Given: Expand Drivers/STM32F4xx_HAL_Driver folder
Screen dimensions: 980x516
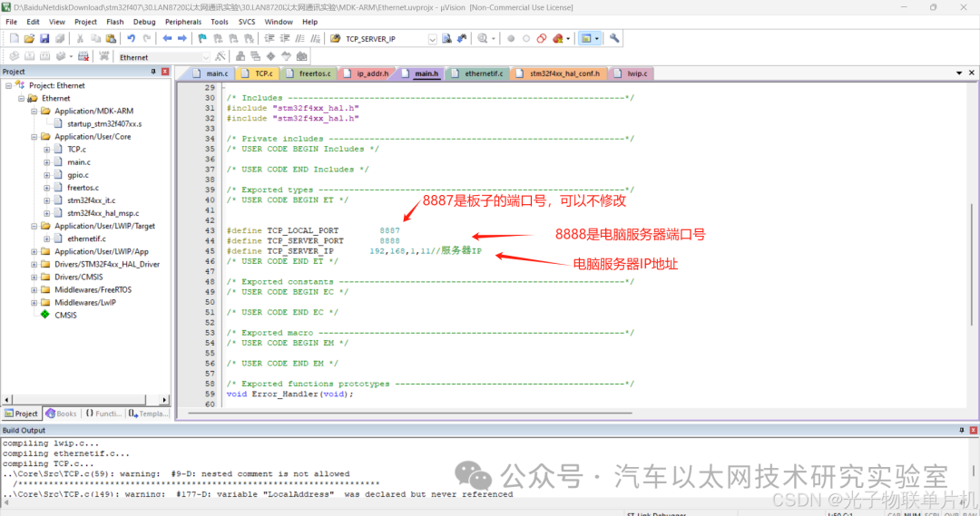Looking at the screenshot, I should (34, 264).
